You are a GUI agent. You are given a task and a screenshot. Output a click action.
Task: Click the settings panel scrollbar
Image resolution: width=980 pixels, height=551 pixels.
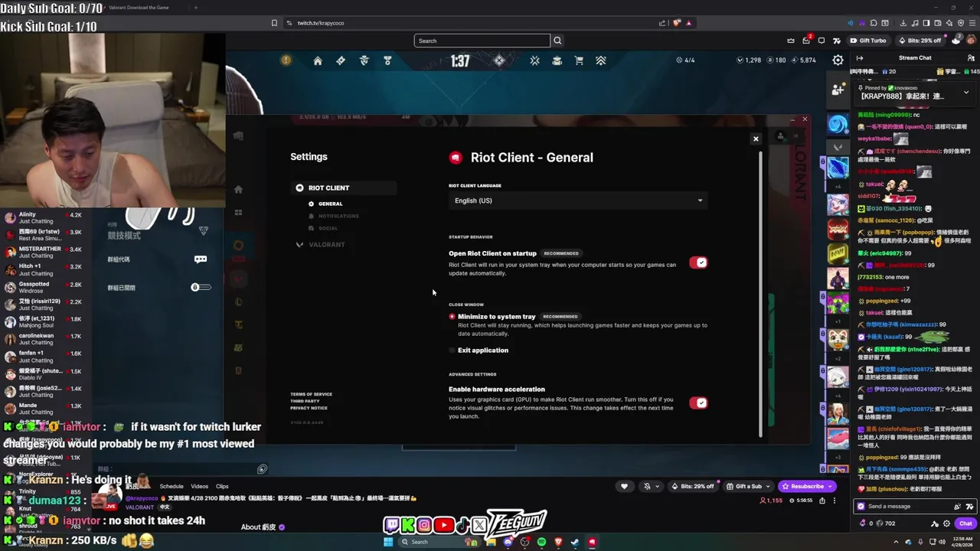point(760,295)
